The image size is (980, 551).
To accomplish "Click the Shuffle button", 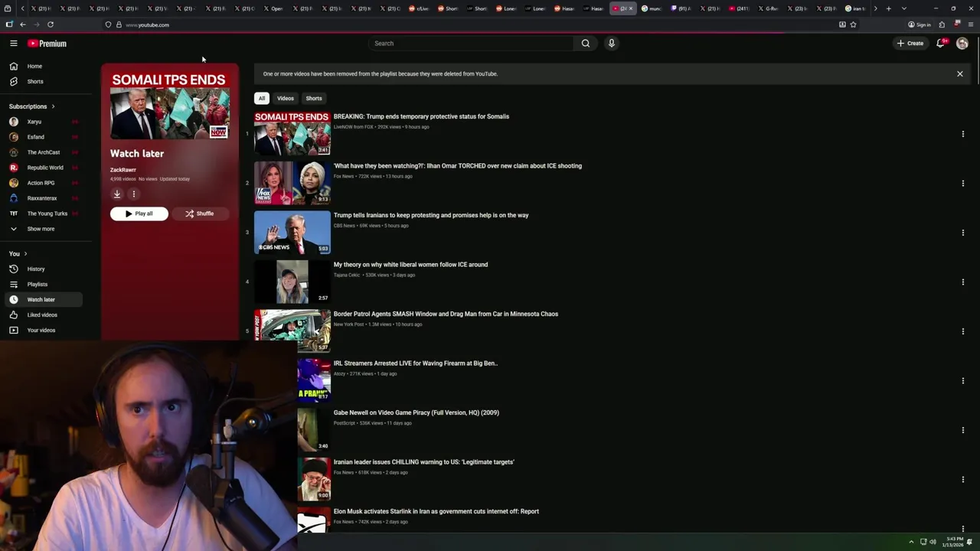I will point(199,214).
